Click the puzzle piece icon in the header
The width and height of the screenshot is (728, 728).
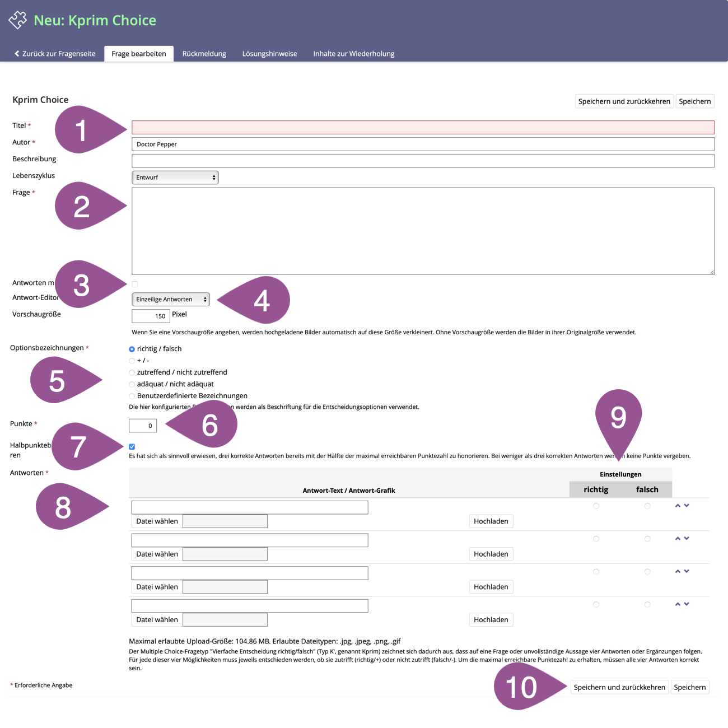[17, 20]
